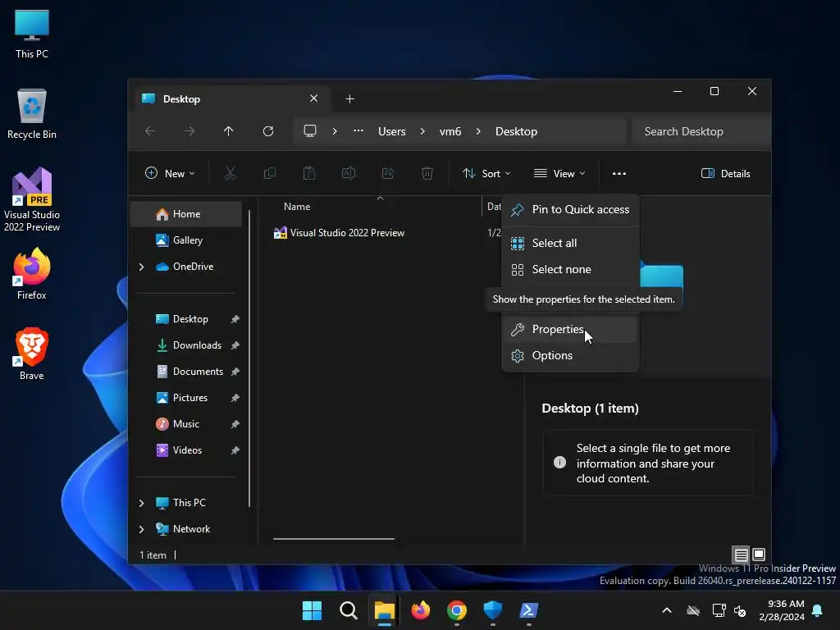Click Firefox icon on the taskbar
The image size is (840, 630).
(421, 610)
